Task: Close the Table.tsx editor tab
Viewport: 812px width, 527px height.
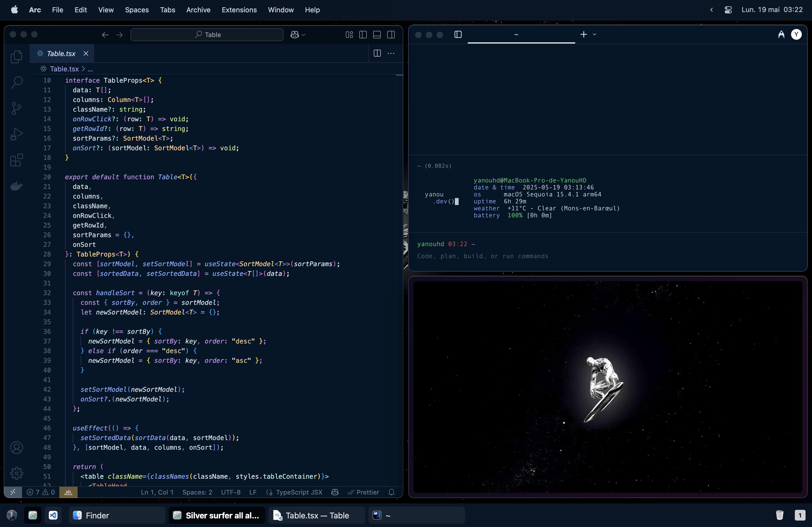Action: click(86, 53)
